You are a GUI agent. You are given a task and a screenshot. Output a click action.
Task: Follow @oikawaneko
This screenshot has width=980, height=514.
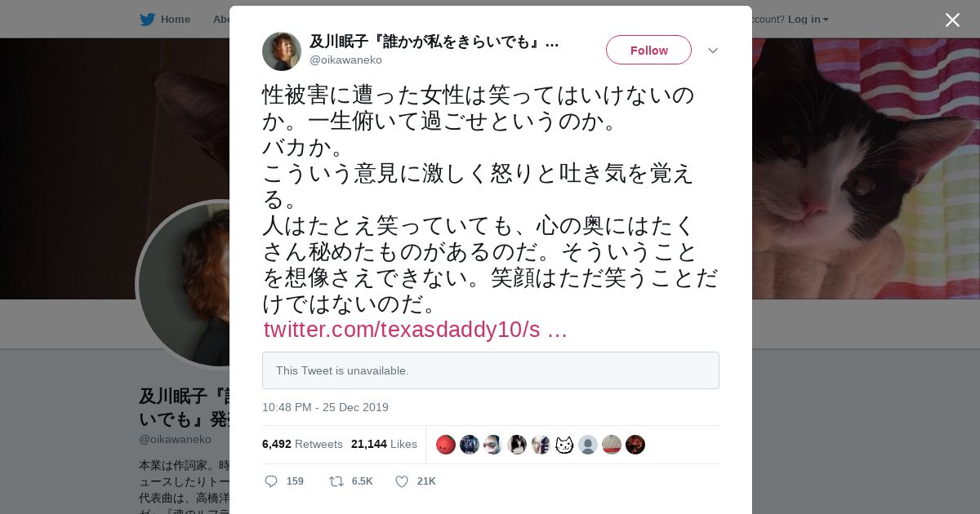coord(648,50)
